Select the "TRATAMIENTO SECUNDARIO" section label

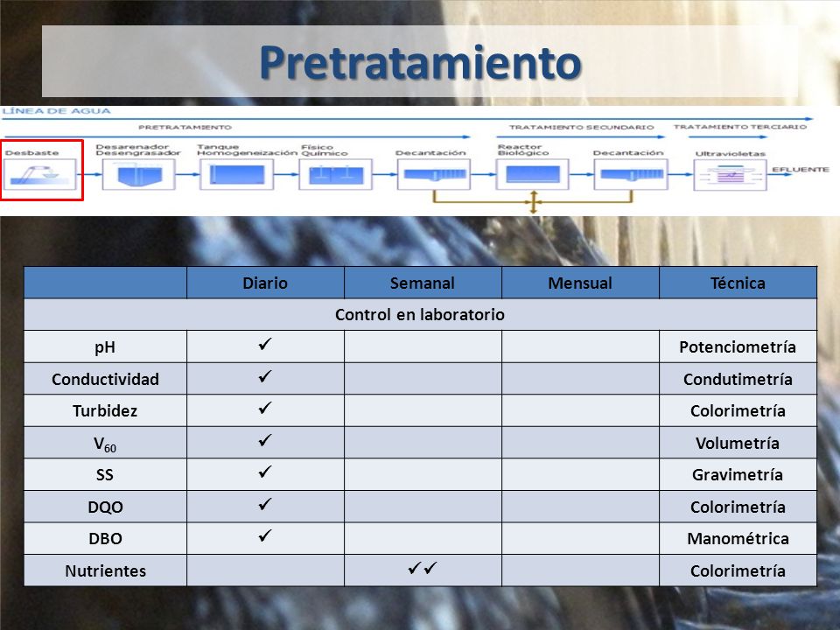[581, 127]
